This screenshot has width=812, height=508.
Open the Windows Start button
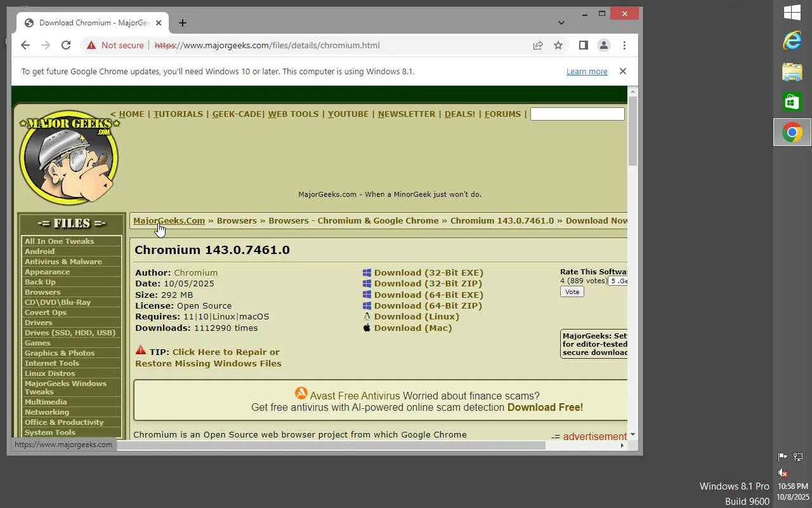[792, 11]
